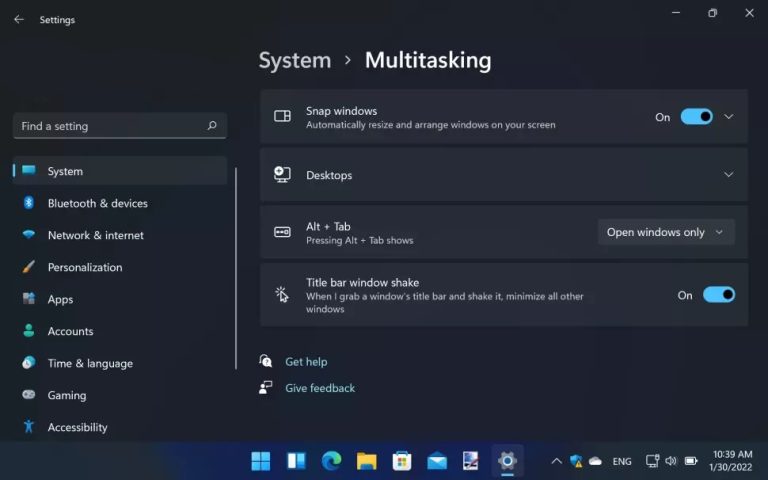
Task: Go to Network & internet settings
Action: 95,235
